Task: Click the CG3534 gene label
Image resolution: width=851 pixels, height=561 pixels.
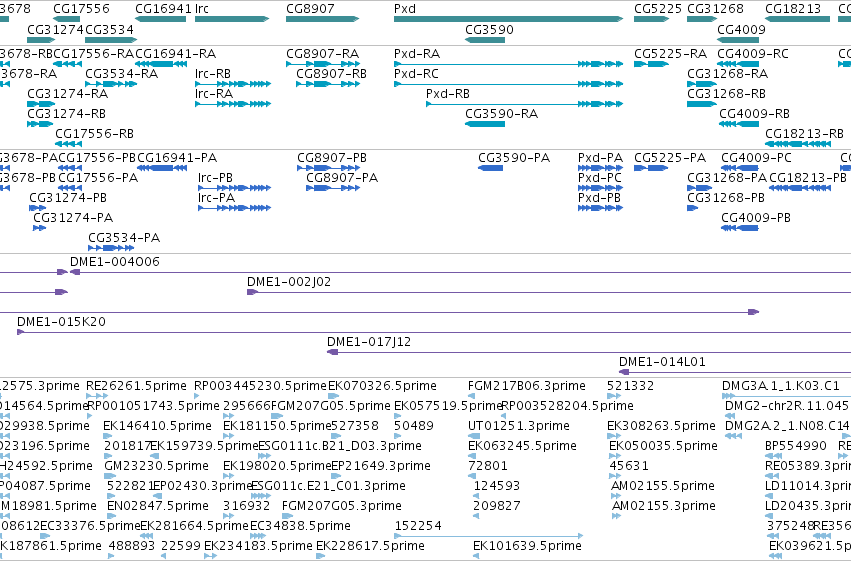Action: [110, 29]
